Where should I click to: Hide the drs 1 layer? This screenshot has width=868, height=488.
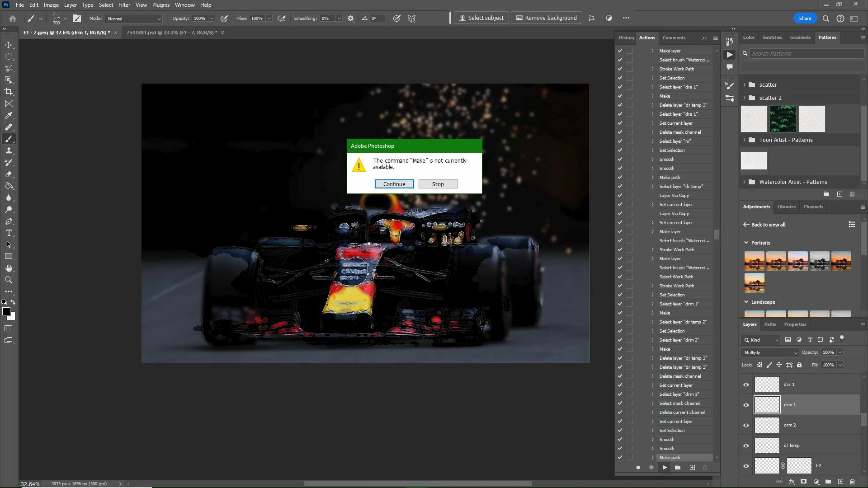pos(746,385)
